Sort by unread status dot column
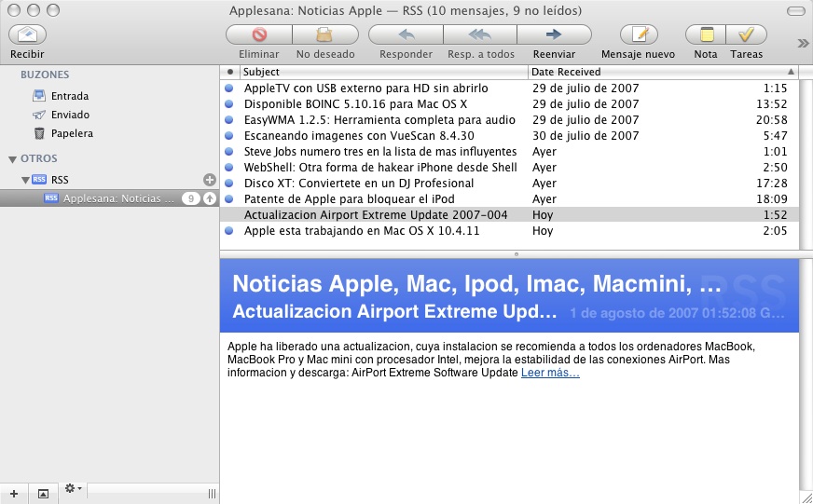The height and width of the screenshot is (504, 813). coord(229,72)
